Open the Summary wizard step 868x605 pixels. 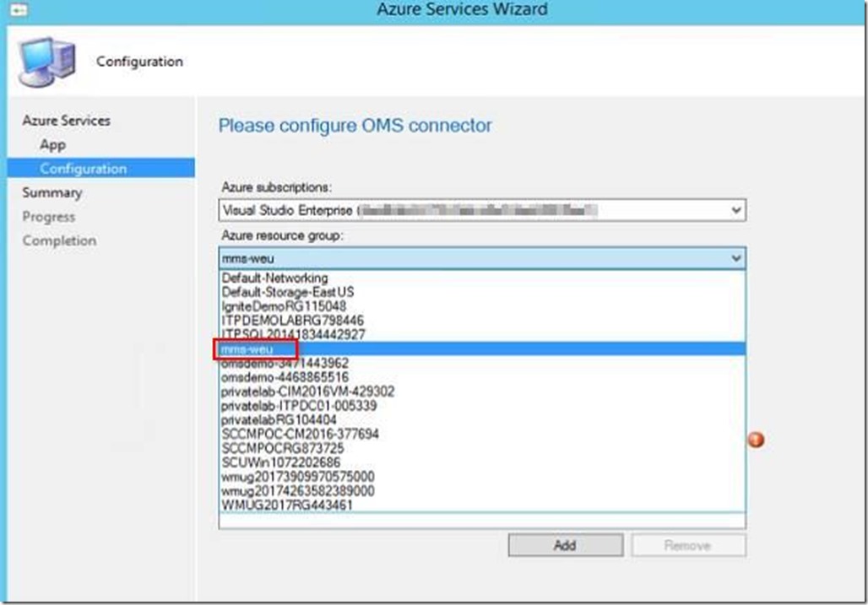point(52,192)
